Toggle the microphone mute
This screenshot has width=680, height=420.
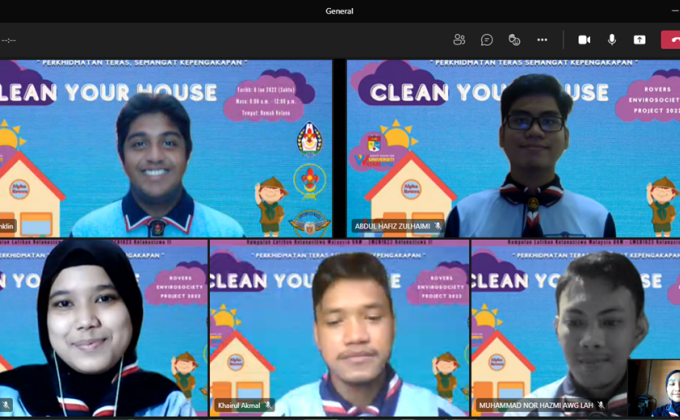tap(612, 40)
